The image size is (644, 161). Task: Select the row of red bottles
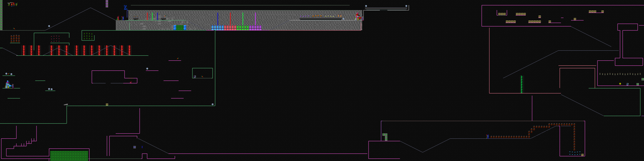[x=230, y=28]
